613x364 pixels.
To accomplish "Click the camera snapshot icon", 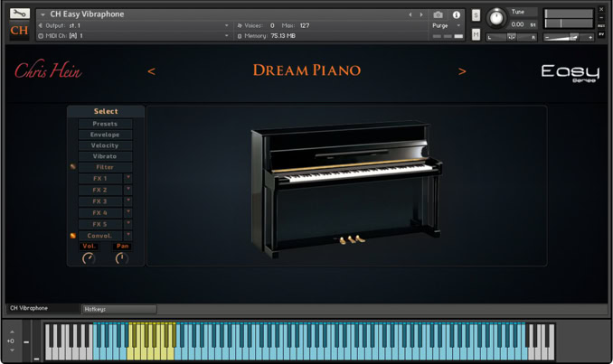I will click(439, 14).
